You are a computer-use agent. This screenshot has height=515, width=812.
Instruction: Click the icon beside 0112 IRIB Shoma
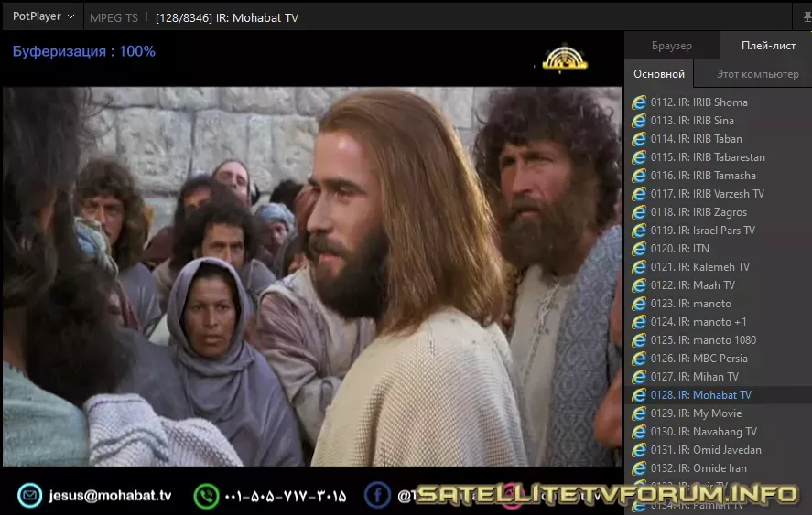pos(639,102)
